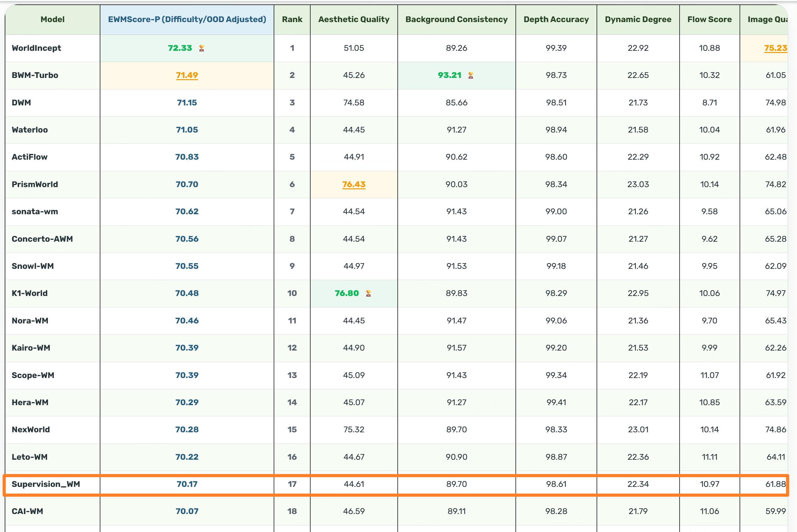
Task: Select the Scope-WM model name
Action: click(x=33, y=375)
